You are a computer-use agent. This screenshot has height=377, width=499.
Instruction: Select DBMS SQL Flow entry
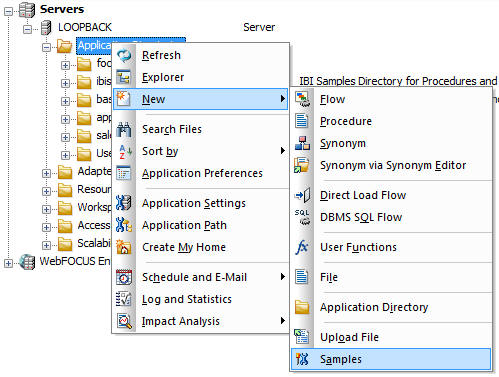[391, 217]
